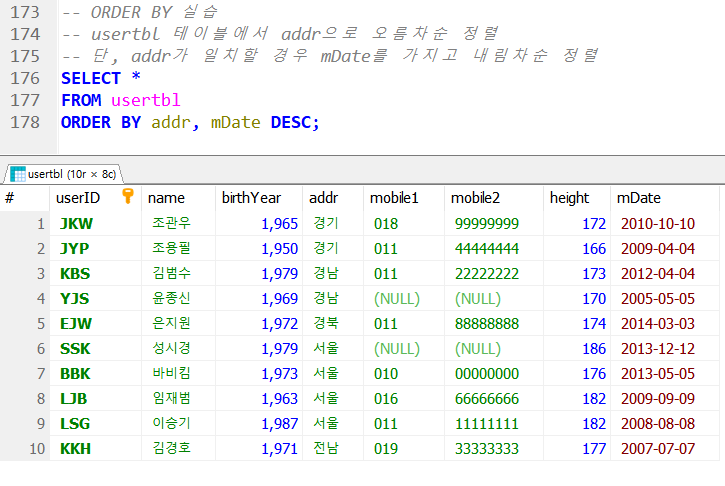Click the DESC keyword in query

[291, 122]
